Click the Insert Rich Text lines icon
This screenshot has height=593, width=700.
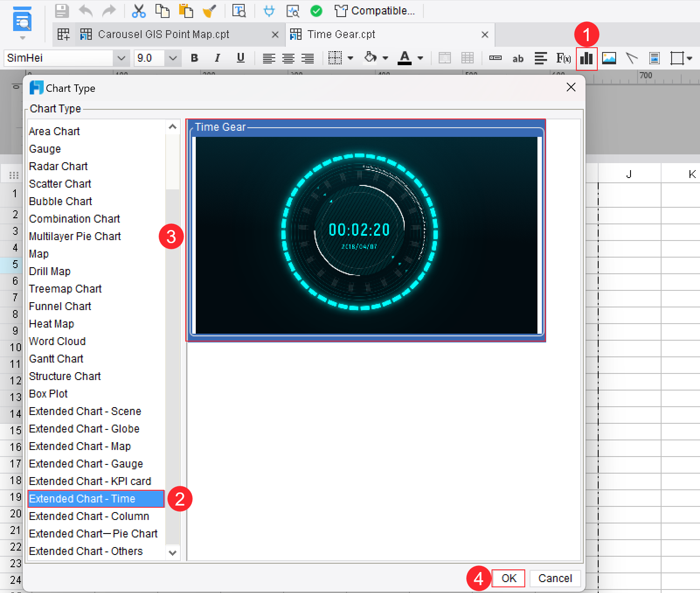(541, 58)
